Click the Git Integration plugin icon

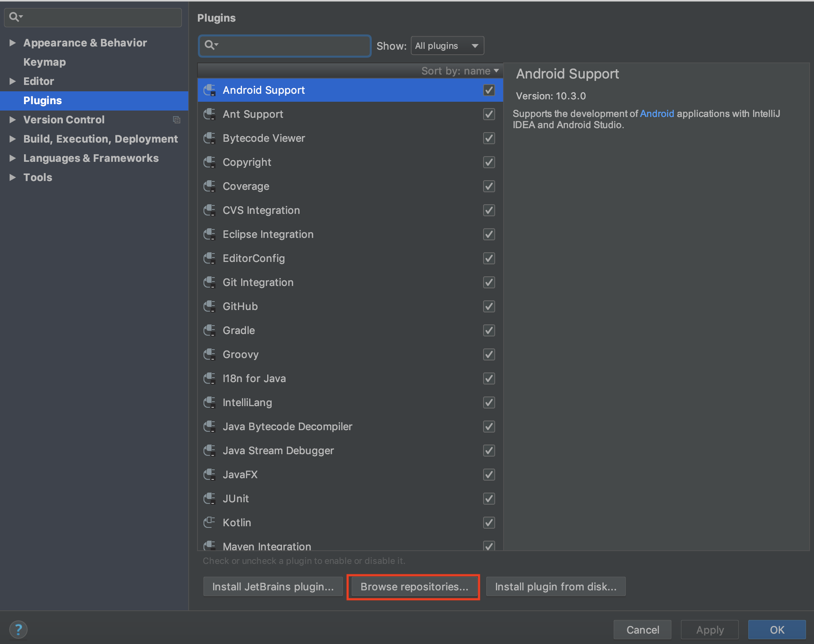(x=210, y=282)
